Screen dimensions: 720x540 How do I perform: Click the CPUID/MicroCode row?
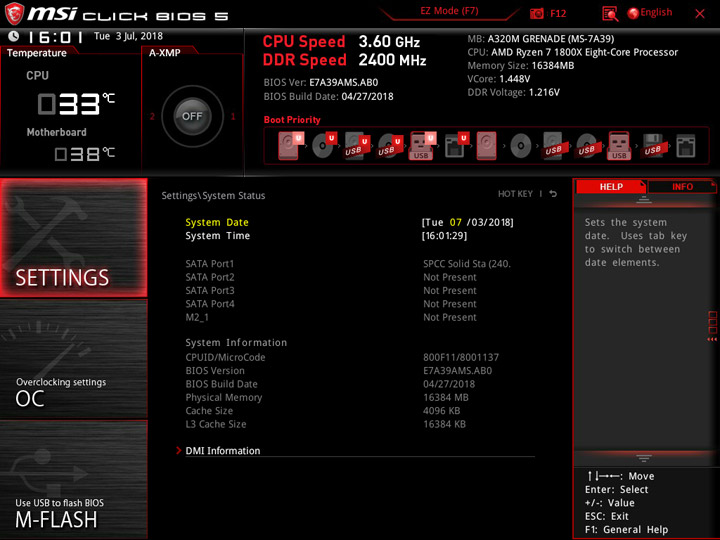point(342,357)
